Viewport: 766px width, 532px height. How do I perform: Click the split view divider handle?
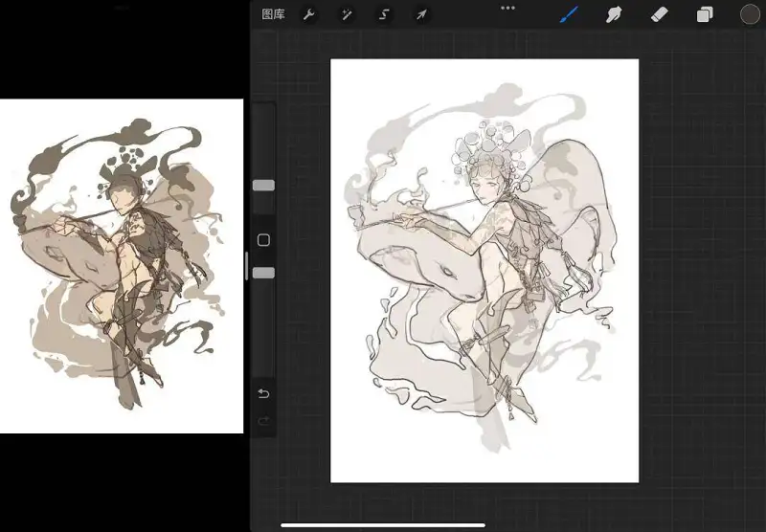coord(247,266)
